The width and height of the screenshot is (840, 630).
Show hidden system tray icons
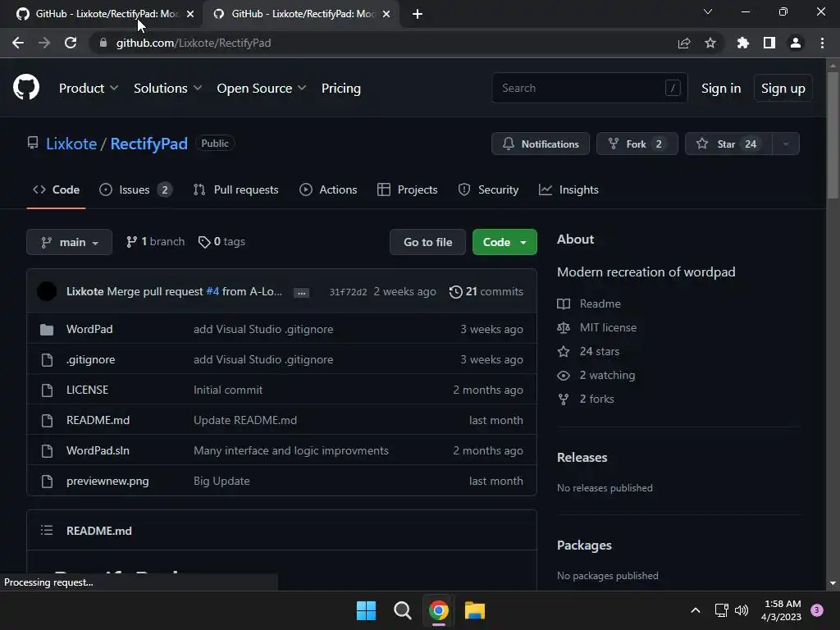696,610
